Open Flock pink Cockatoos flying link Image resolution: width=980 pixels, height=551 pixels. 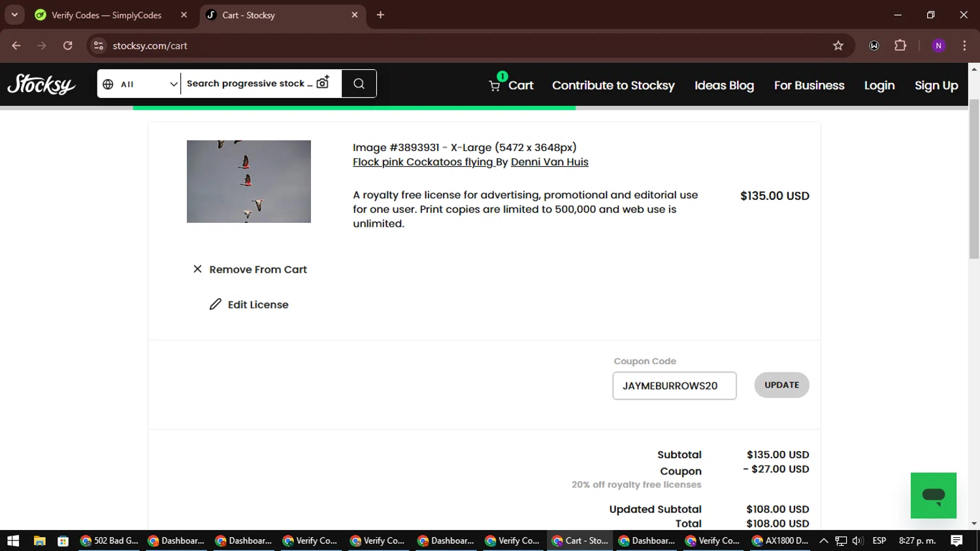tap(423, 162)
